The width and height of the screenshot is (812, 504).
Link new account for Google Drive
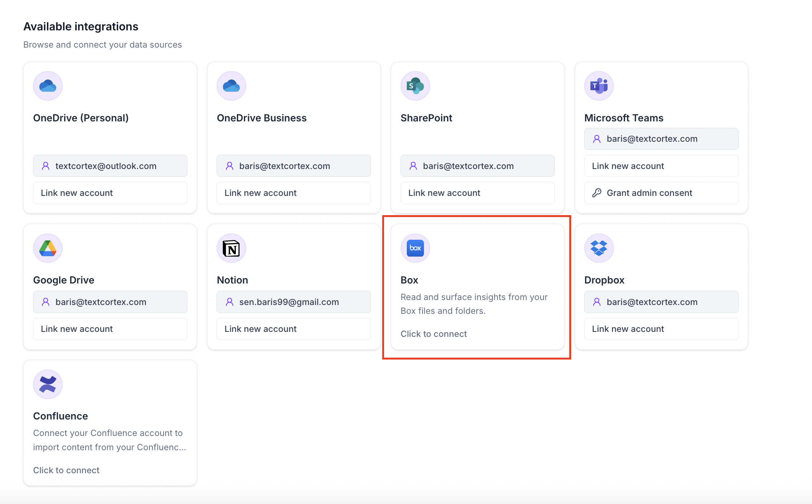click(110, 329)
